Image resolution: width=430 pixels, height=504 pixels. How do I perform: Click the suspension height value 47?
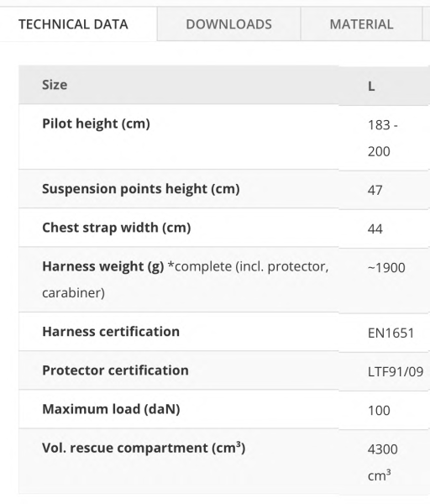coord(375,191)
